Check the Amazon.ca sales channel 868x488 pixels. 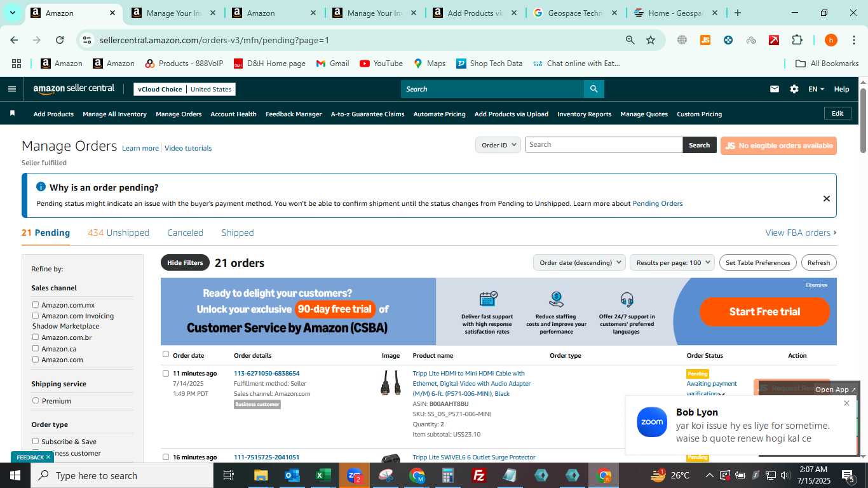[36, 348]
